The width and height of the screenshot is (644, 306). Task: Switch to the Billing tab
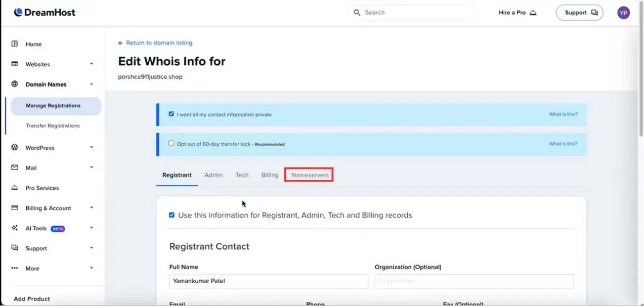click(x=270, y=175)
